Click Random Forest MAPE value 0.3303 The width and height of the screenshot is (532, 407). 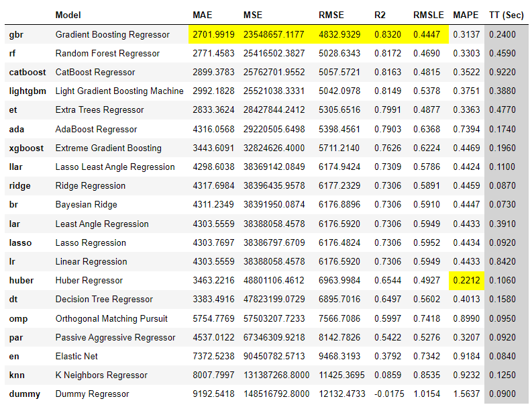tap(466, 53)
